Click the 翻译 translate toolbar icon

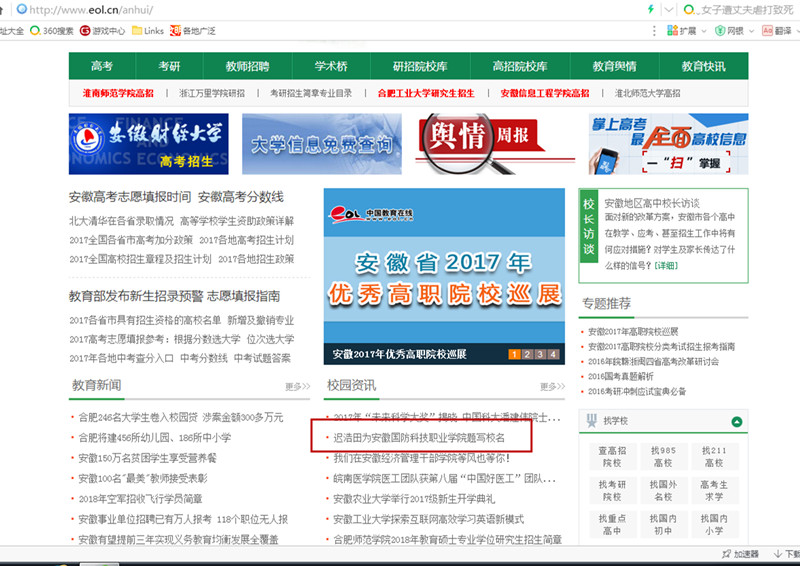click(x=767, y=31)
